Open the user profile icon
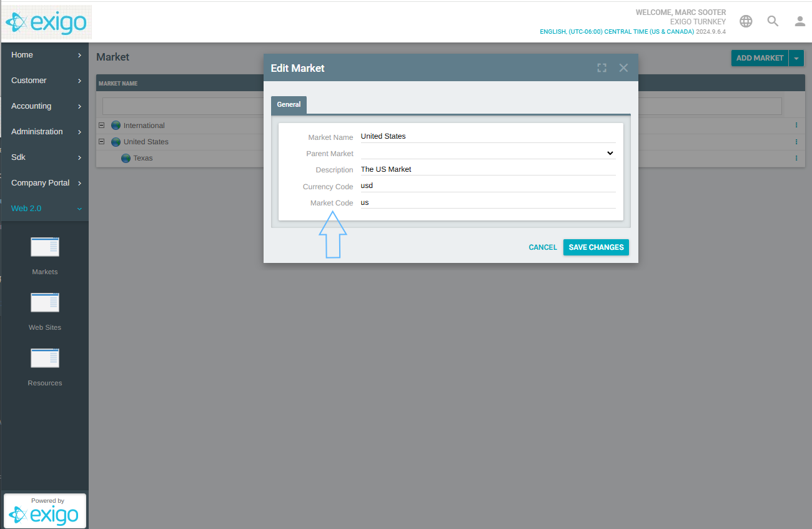 (800, 21)
